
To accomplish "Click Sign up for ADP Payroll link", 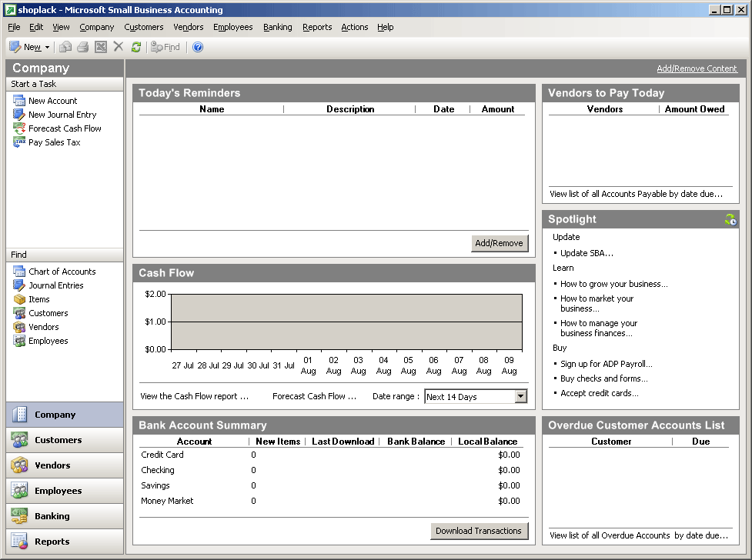I will (x=607, y=364).
